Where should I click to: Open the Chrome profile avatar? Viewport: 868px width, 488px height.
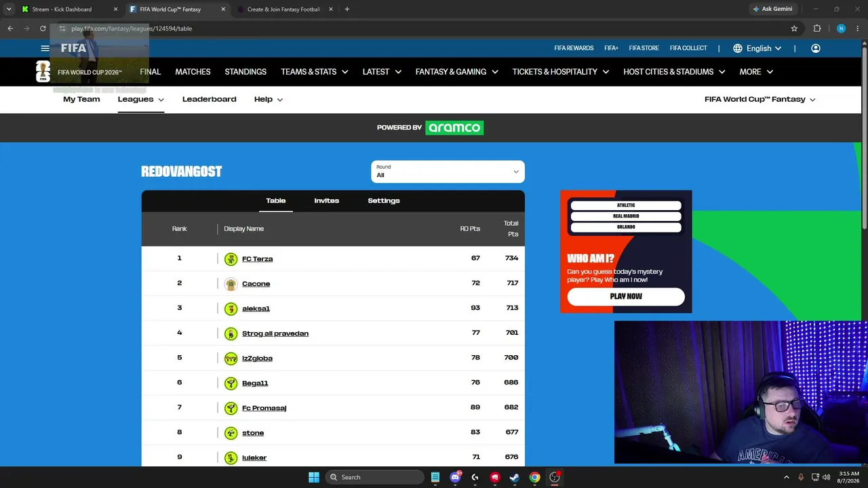click(841, 28)
